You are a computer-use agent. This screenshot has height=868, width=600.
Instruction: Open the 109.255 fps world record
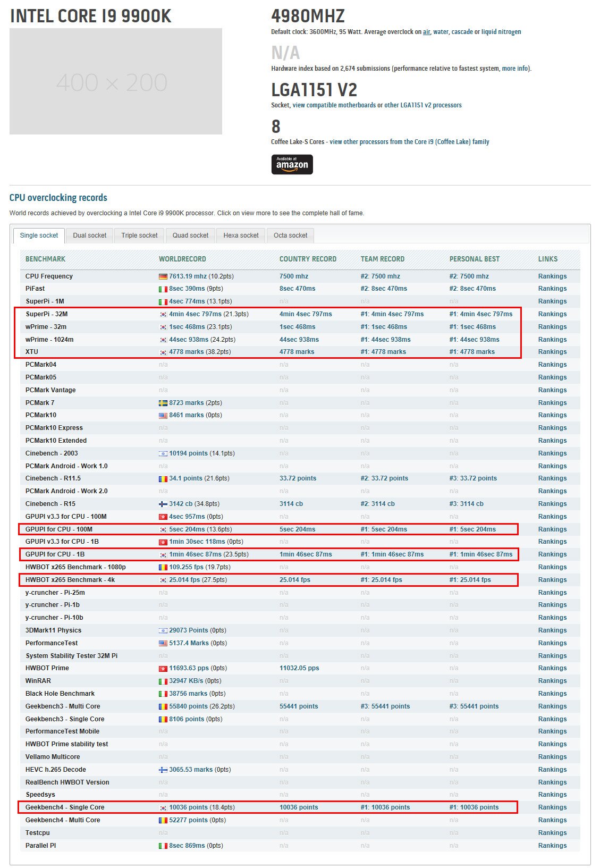tap(186, 567)
